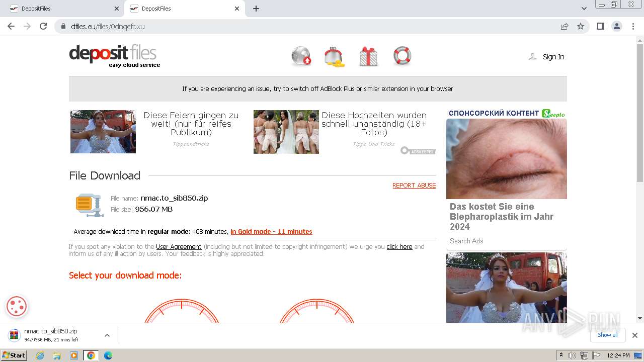644x362 pixels.
Task: Open the Action Center flag icon
Action: tap(596, 355)
